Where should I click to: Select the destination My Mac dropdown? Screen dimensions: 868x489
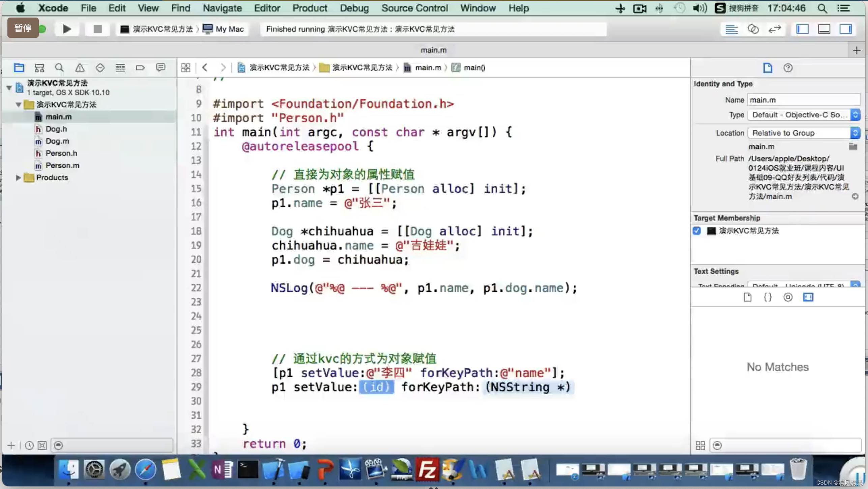(230, 29)
